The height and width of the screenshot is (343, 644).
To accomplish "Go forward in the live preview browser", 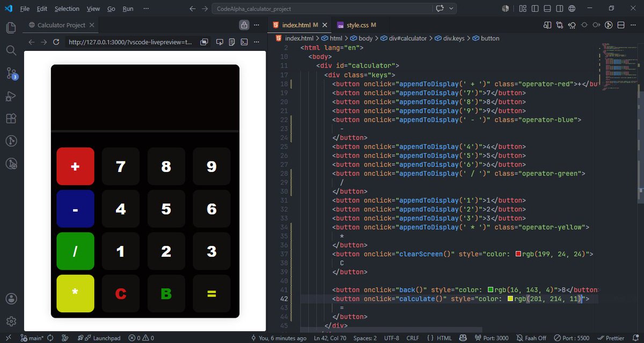I will 43,42.
